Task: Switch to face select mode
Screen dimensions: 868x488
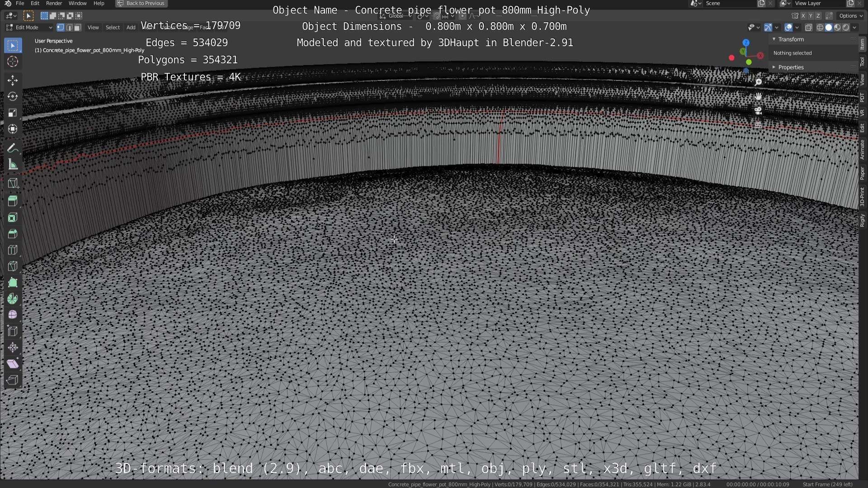Action: (77, 28)
